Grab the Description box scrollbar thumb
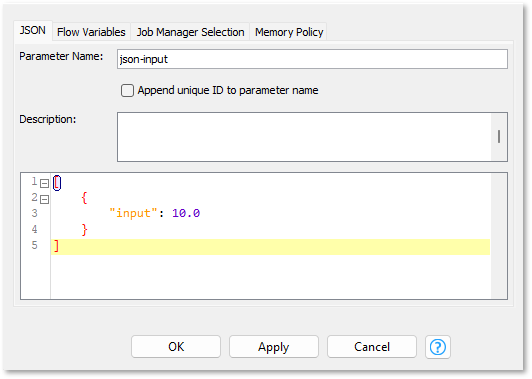Screen dimensions: 532x379 (x=499, y=137)
